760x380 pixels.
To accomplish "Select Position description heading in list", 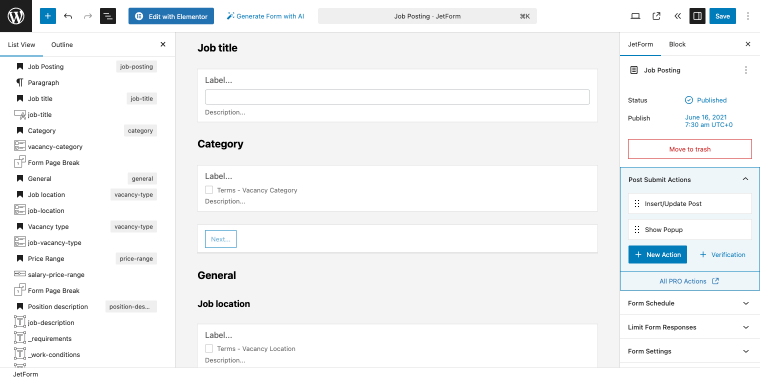I will tap(58, 306).
